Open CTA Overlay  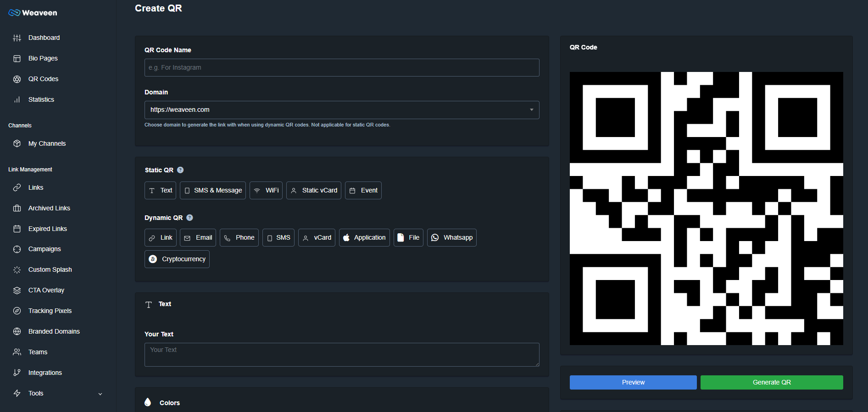pos(46,291)
